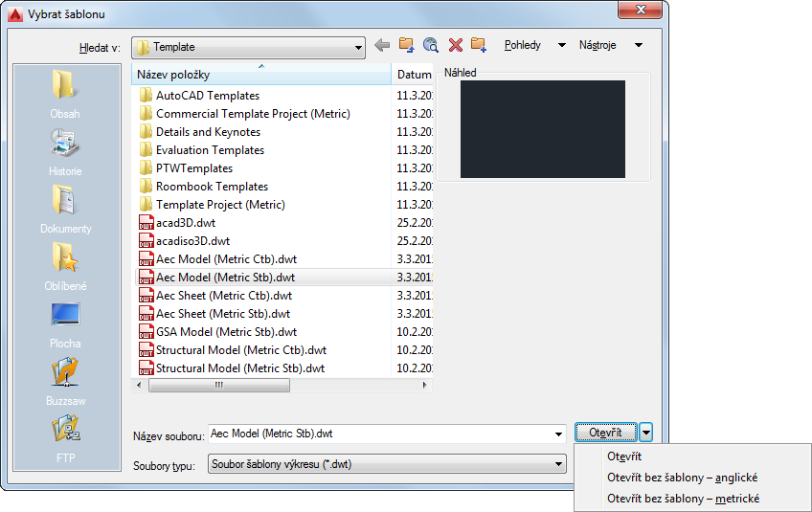Select Commercial Template Project (Metric) folder
Screen dimensions: 812x512
244,113
